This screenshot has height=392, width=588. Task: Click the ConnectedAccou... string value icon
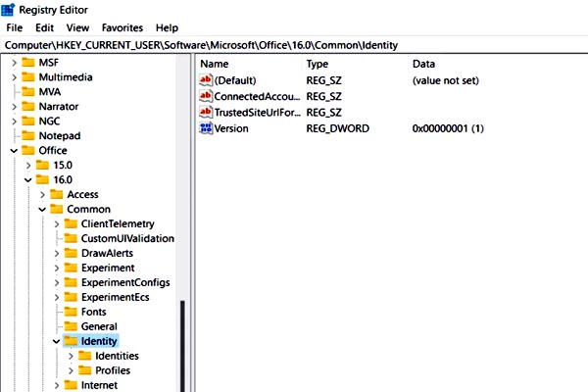pos(206,96)
